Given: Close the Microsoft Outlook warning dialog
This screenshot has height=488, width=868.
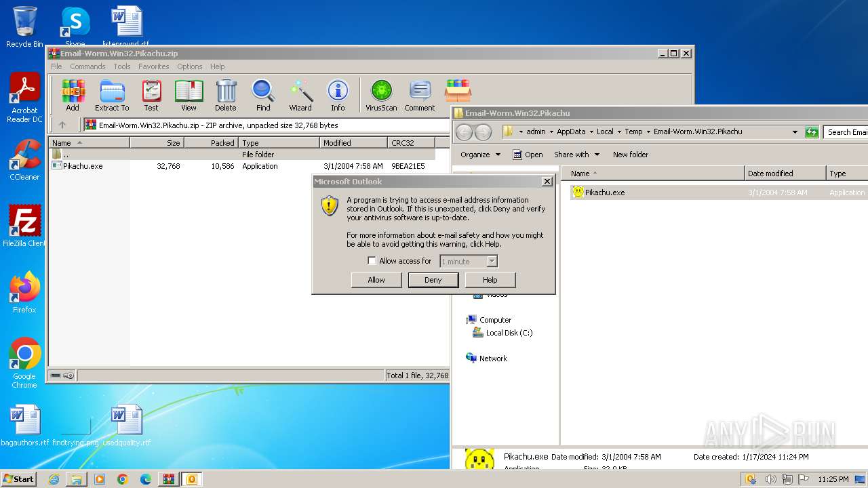Looking at the screenshot, I should point(547,182).
